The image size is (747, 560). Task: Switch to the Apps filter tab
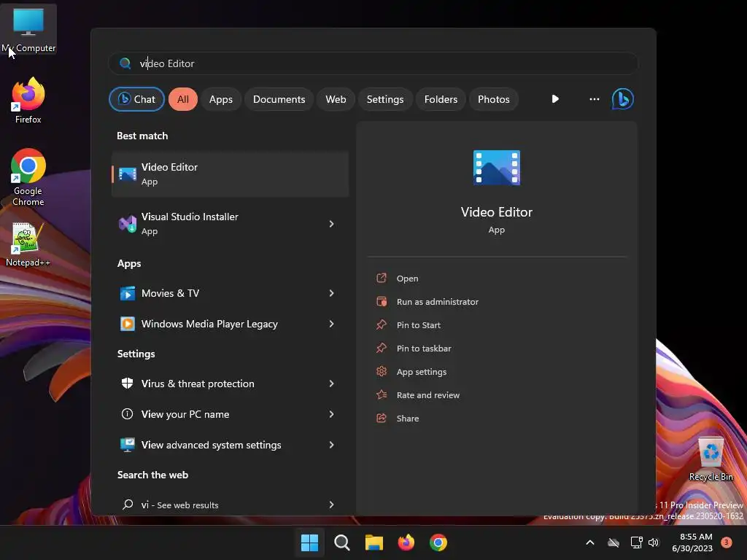click(221, 99)
